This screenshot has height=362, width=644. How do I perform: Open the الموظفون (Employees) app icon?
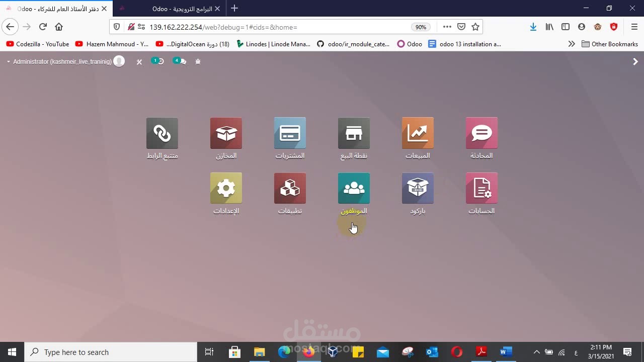pyautogui.click(x=354, y=189)
